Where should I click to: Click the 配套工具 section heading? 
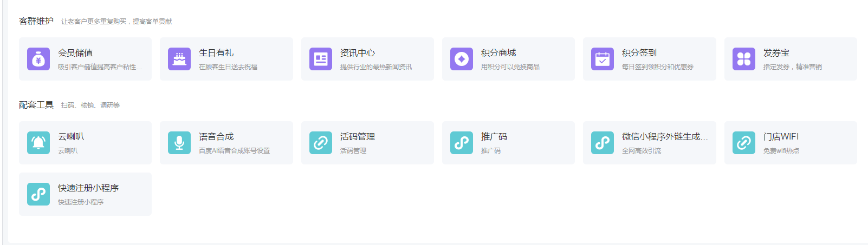coord(36,105)
